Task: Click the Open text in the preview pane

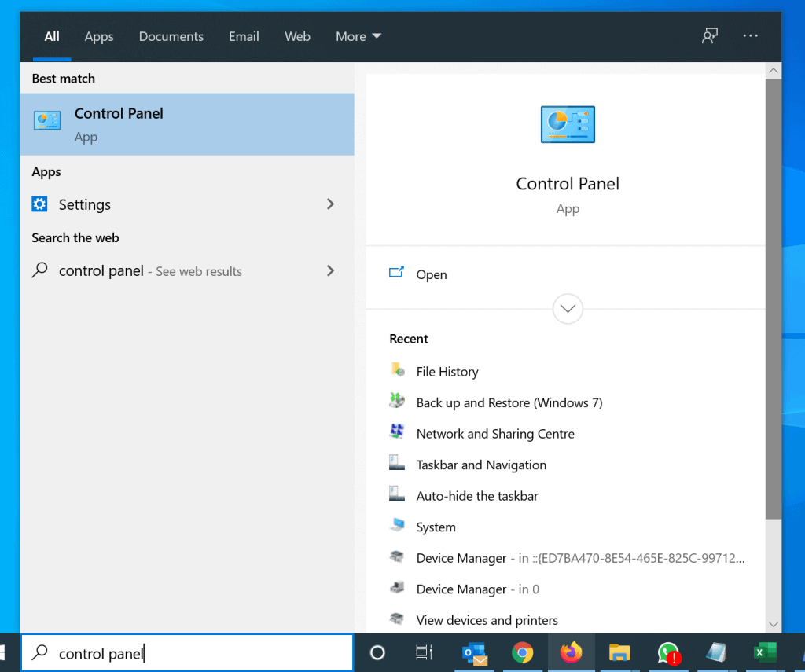Action: (x=432, y=274)
